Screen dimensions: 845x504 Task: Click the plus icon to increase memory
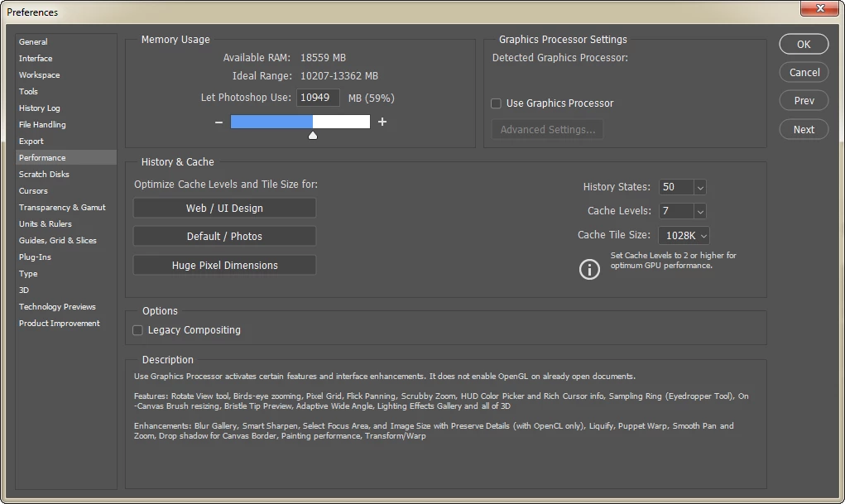[382, 122]
